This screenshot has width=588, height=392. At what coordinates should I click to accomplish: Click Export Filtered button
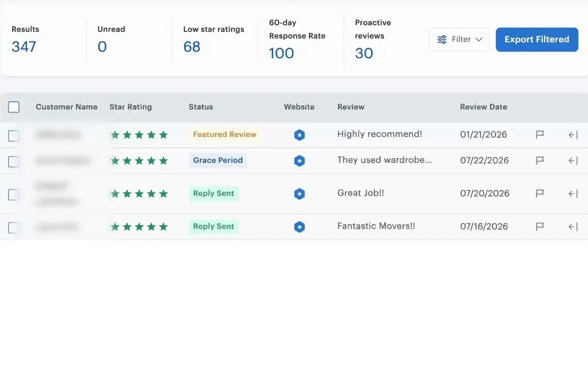coord(537,39)
